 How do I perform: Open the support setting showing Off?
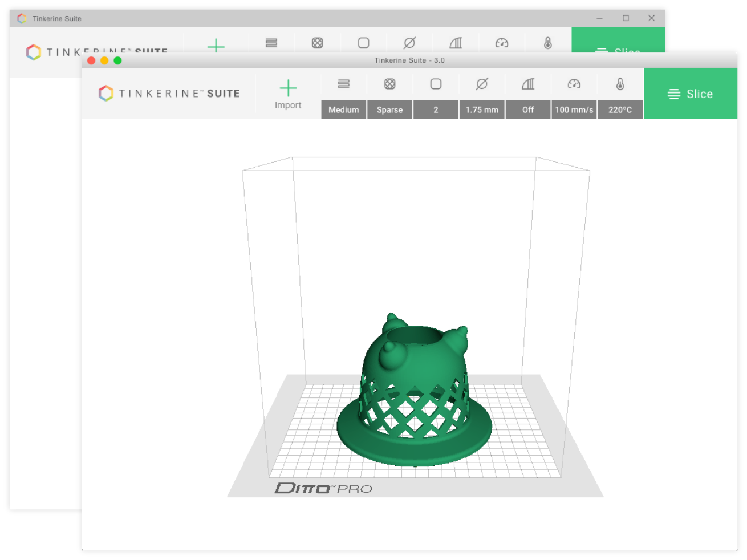coord(528,109)
